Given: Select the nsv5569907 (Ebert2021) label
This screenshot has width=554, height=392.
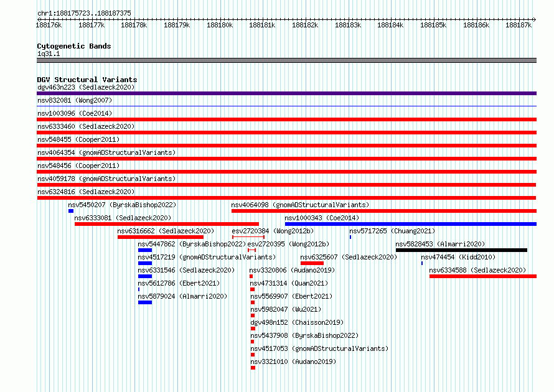Looking at the screenshot, I should (x=291, y=296).
